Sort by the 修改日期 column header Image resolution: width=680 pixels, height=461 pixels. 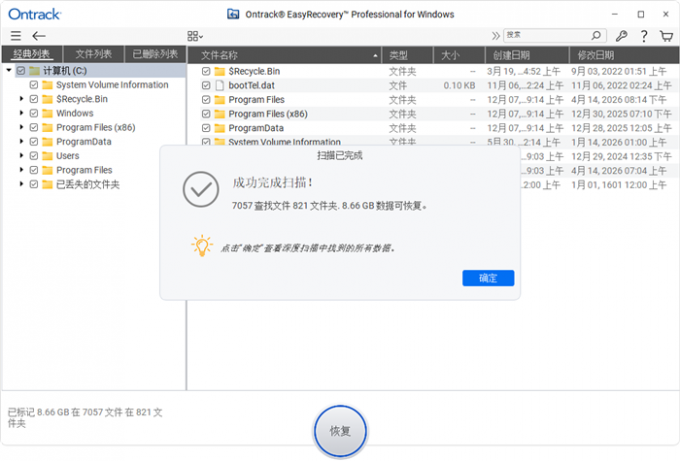(624, 55)
